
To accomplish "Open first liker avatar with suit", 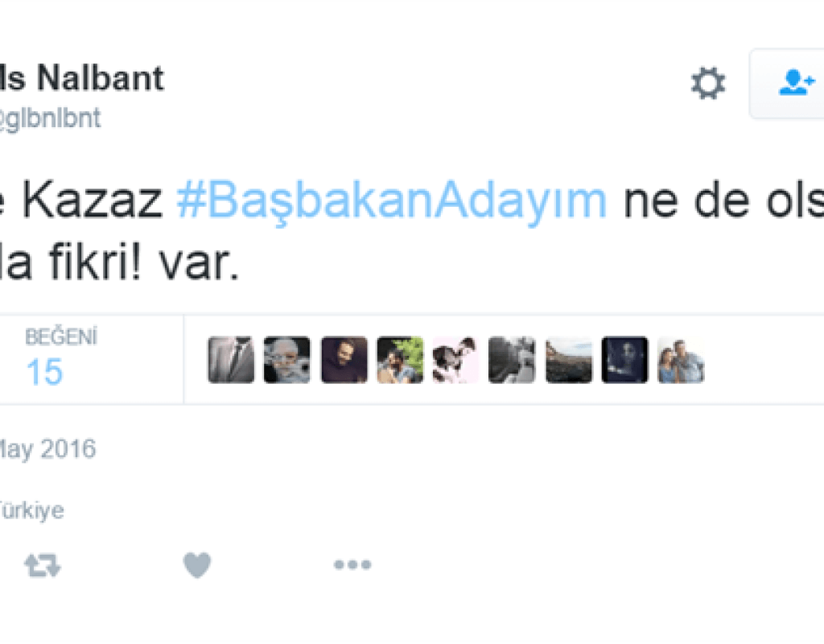I will point(231,360).
